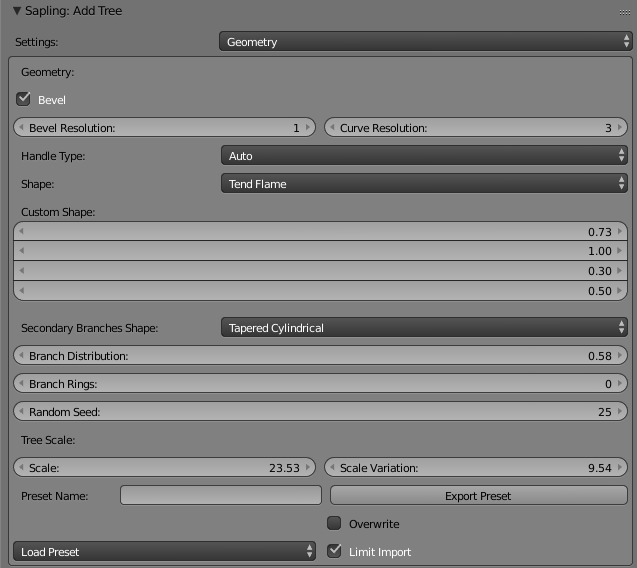Screen dimensions: 637x568
Task: Increase the Custom Shape 0.50 value
Action: (620, 291)
